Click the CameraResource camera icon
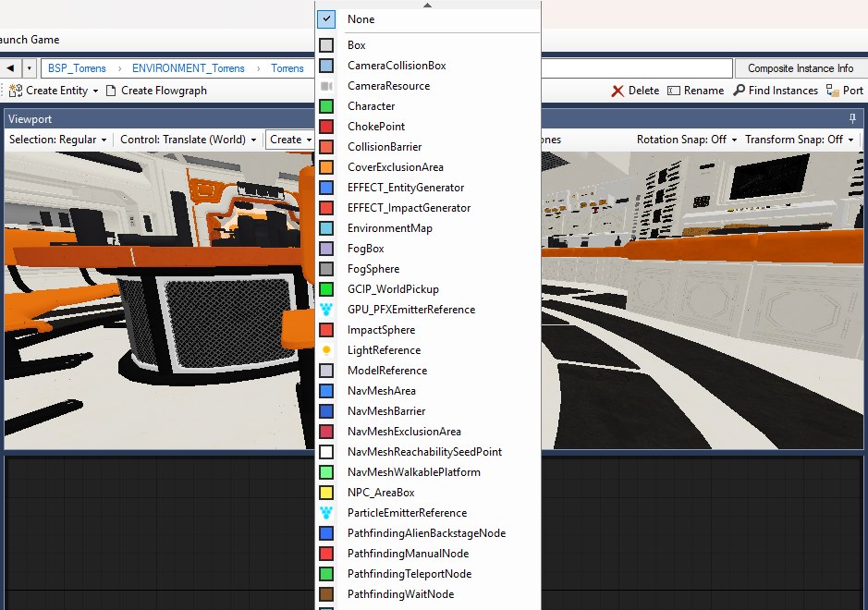The image size is (868, 610). 326,86
